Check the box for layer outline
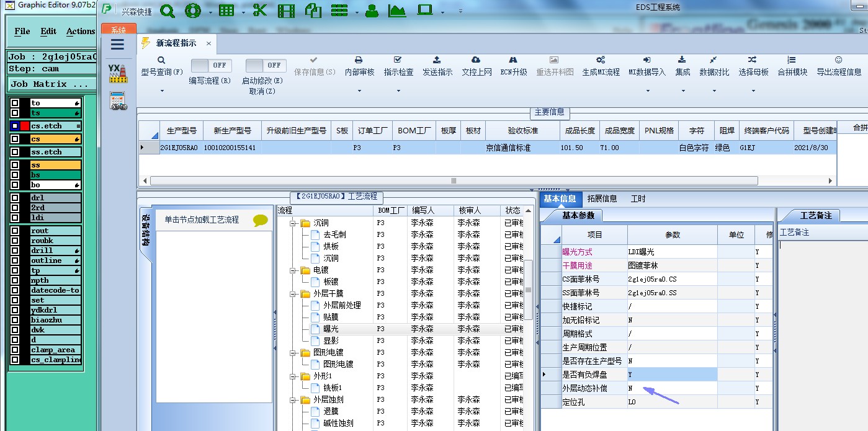 click(15, 260)
